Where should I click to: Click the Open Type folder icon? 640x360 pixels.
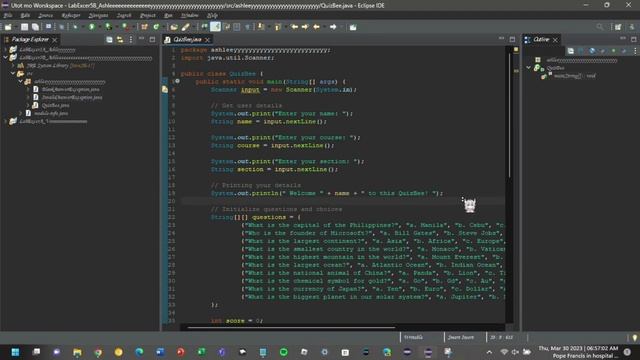coord(174,27)
